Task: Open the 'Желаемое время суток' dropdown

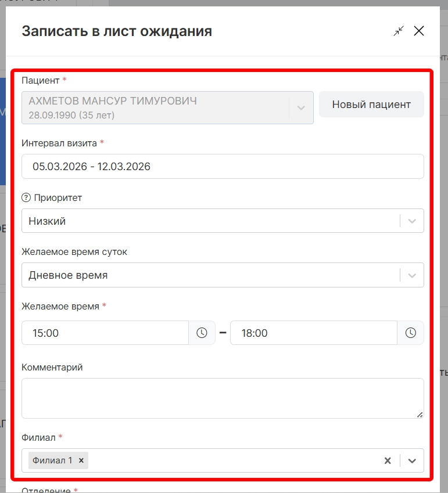Action: [x=209, y=275]
